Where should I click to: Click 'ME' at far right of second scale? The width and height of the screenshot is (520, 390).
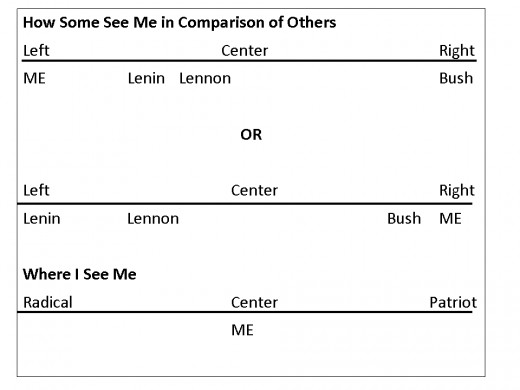450,219
